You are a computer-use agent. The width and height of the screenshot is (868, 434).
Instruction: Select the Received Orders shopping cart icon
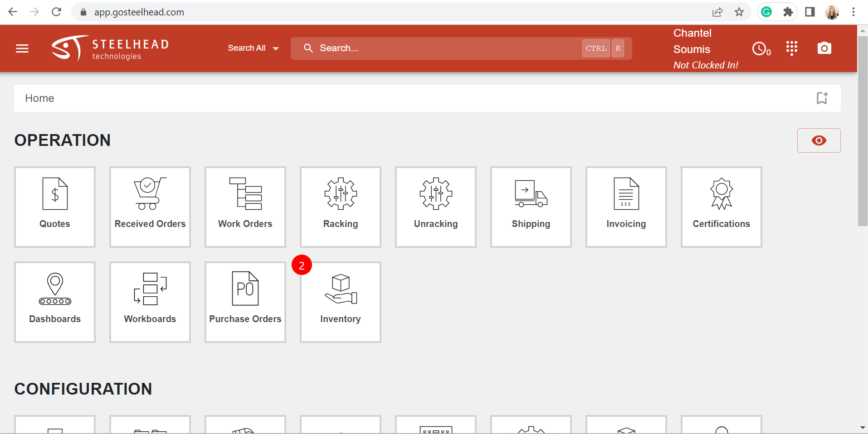click(150, 194)
